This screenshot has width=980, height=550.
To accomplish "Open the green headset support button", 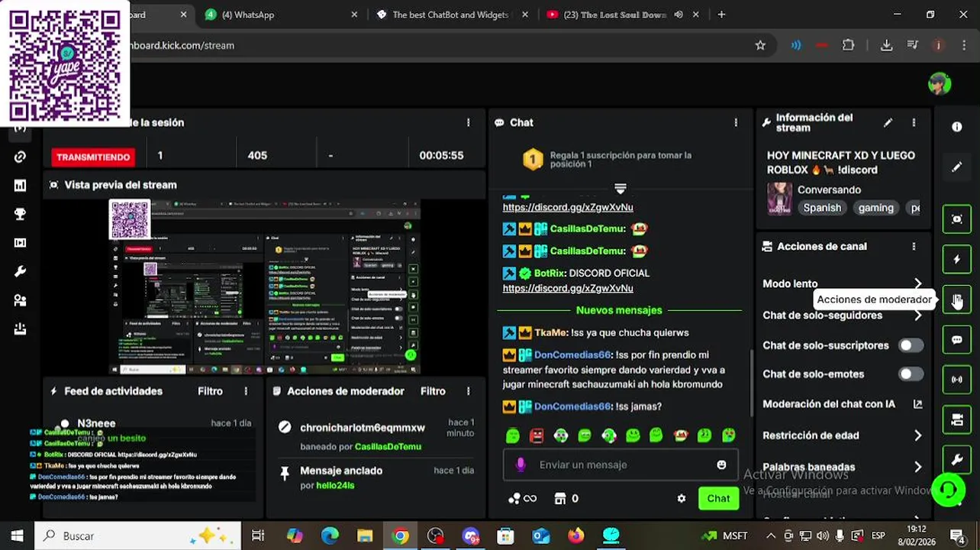I will pyautogui.click(x=948, y=490).
